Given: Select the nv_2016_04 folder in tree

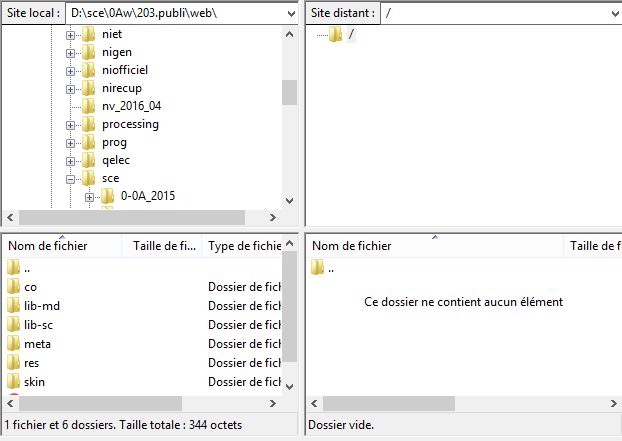Looking at the screenshot, I should 131,107.
